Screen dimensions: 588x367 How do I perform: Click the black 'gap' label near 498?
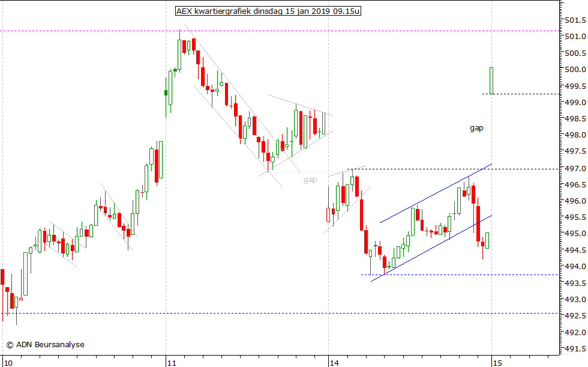(476, 129)
